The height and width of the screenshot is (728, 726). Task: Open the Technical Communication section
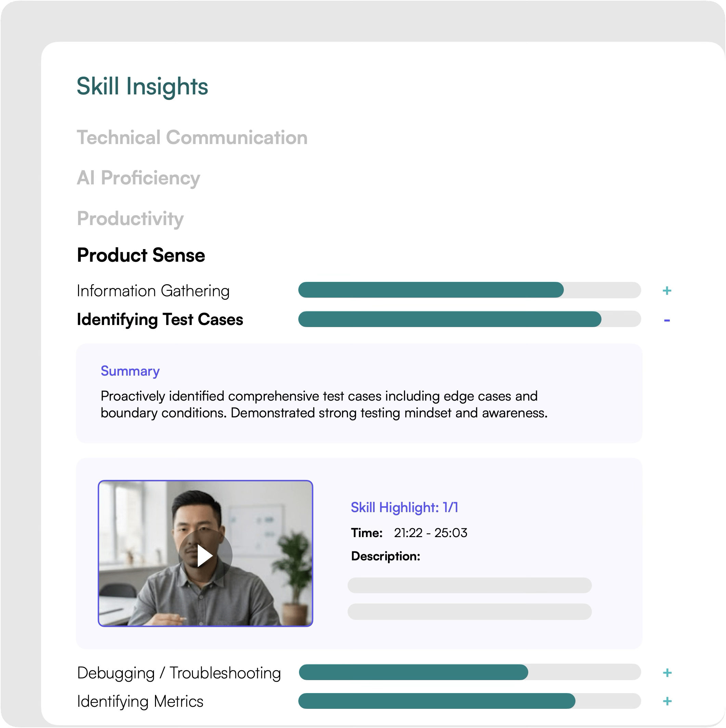point(192,138)
